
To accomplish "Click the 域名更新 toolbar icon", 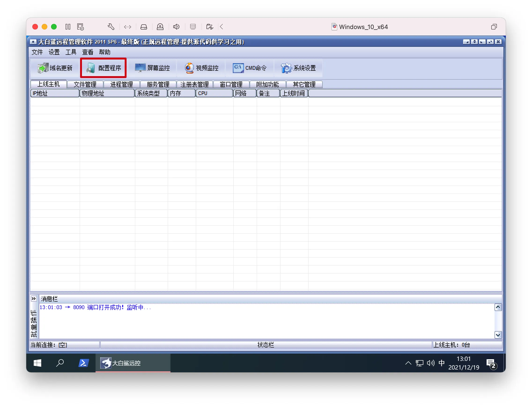I will (55, 68).
